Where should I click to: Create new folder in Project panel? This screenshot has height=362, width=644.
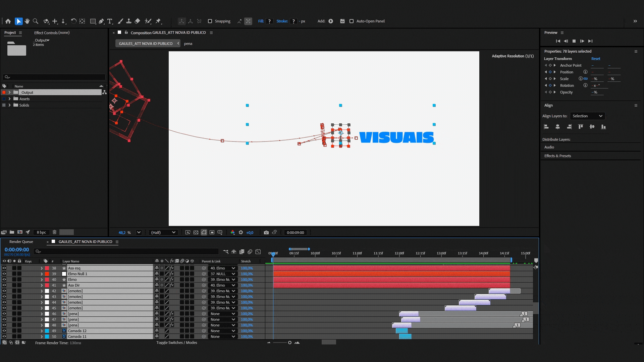click(12, 232)
